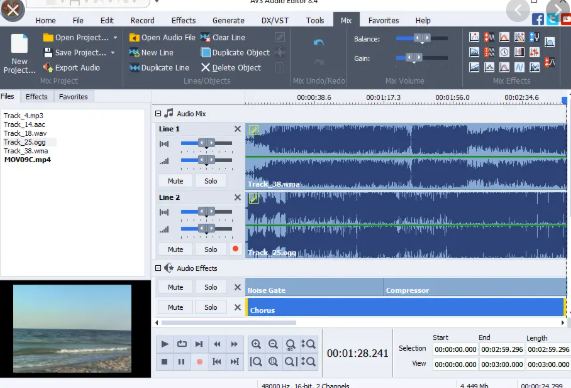Select the Compressor effect block

point(474,287)
